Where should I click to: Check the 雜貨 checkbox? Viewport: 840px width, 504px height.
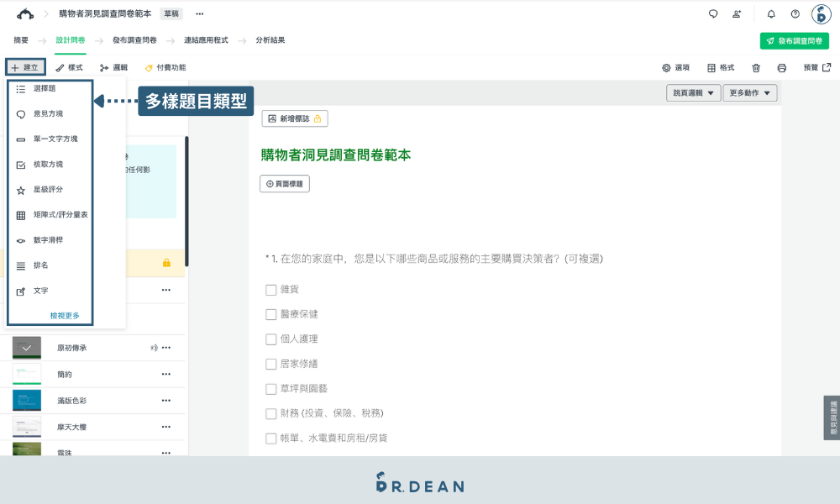pos(271,290)
